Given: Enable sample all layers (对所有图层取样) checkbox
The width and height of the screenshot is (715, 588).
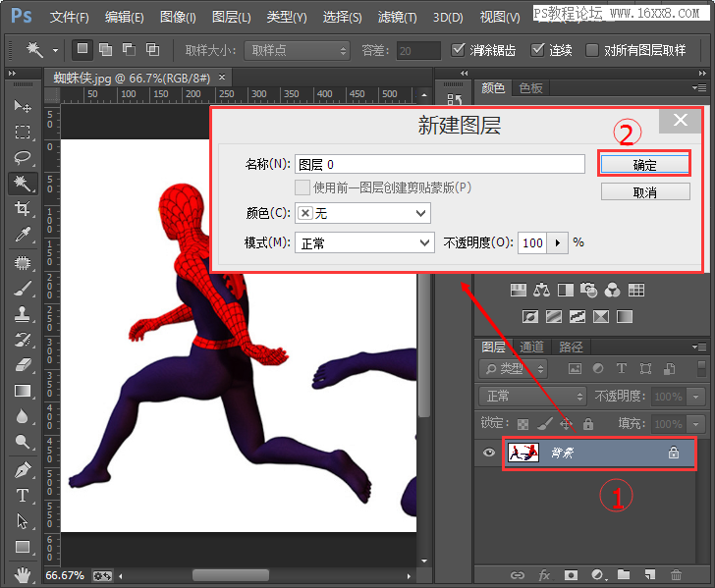Looking at the screenshot, I should (592, 50).
